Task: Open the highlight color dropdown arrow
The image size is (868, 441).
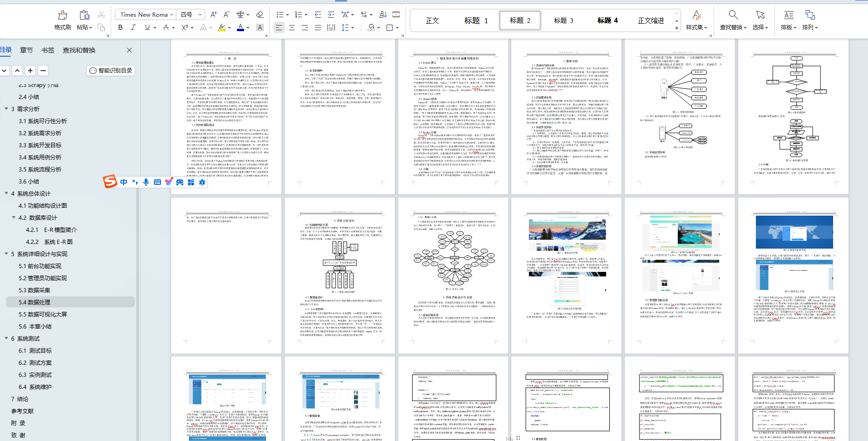Action: [x=230, y=27]
